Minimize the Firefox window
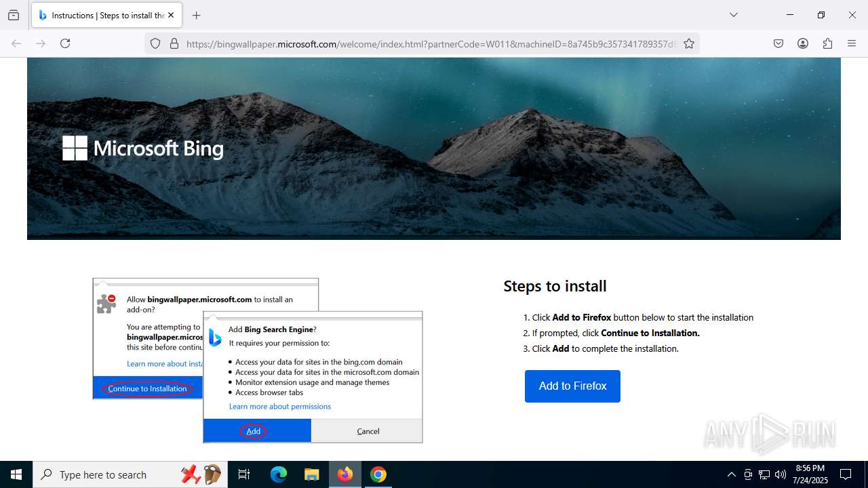The width and height of the screenshot is (868, 488). coord(790,15)
